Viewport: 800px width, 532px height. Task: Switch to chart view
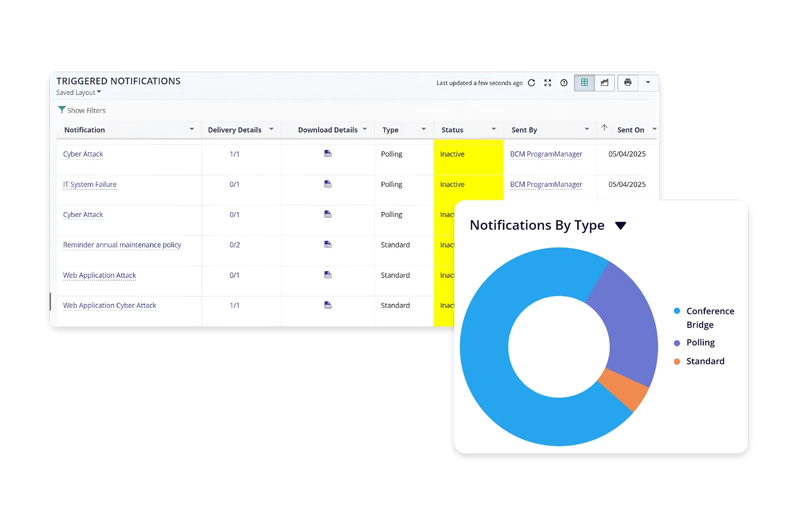pyautogui.click(x=604, y=83)
